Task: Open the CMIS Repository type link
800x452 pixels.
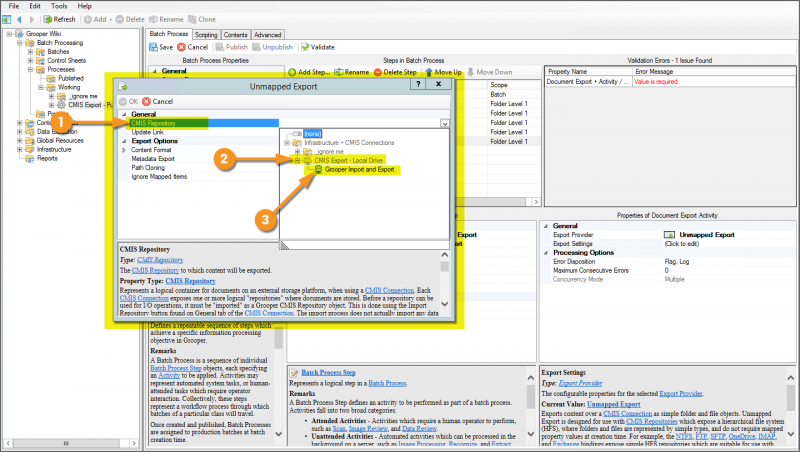Action: tap(160, 260)
